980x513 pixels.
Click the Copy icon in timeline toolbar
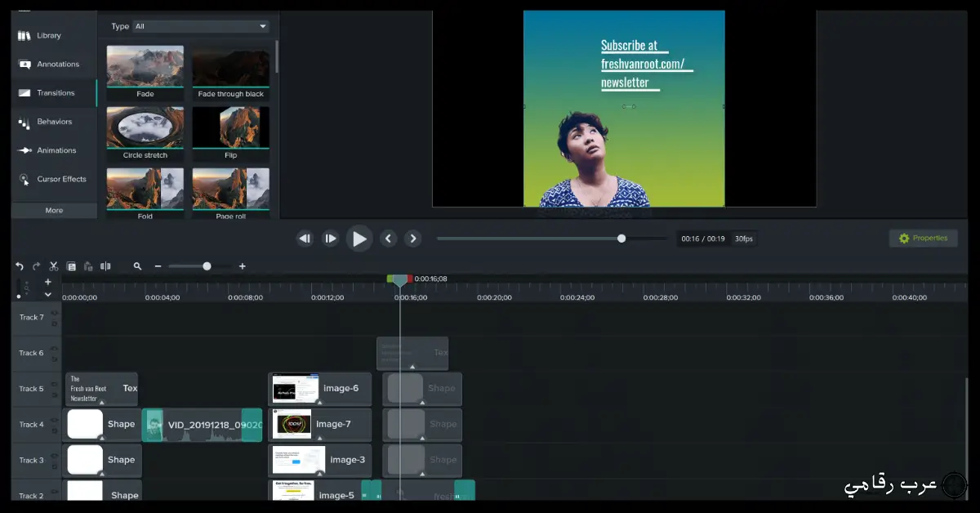[71, 266]
